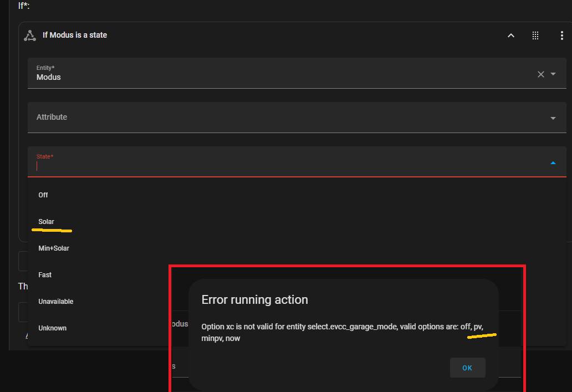The image size is (572, 392).
Task: Dismiss the error dialog with OK
Action: tap(467, 368)
